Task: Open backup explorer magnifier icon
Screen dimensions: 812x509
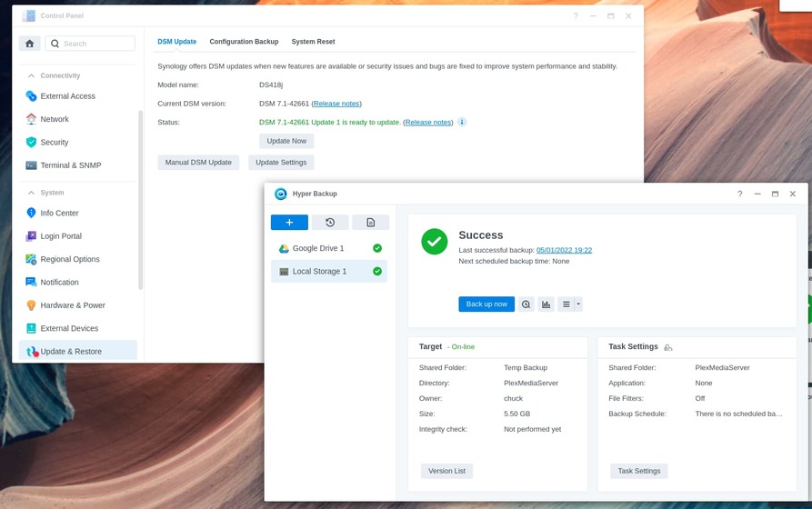Action: [526, 304]
